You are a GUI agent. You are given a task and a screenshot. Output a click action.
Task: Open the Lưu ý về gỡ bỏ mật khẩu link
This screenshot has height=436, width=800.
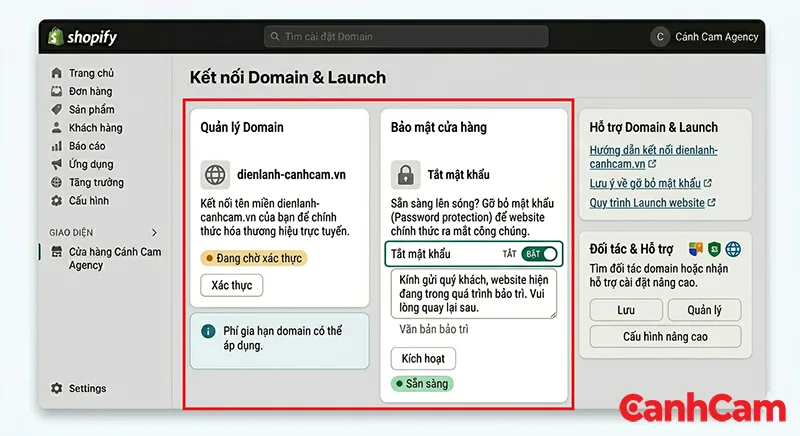point(645,183)
